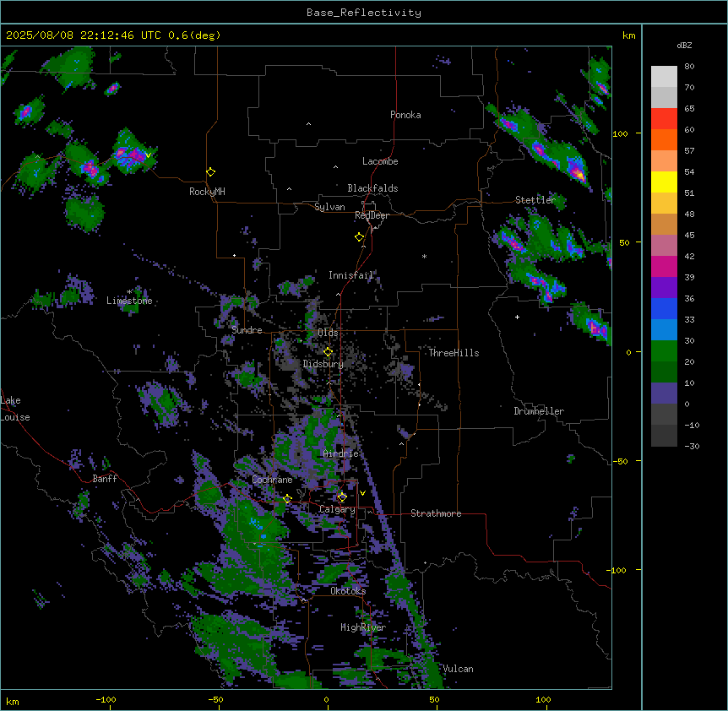The width and height of the screenshot is (728, 711).
Task: Click the Cochrane town label
Action: 272,480
